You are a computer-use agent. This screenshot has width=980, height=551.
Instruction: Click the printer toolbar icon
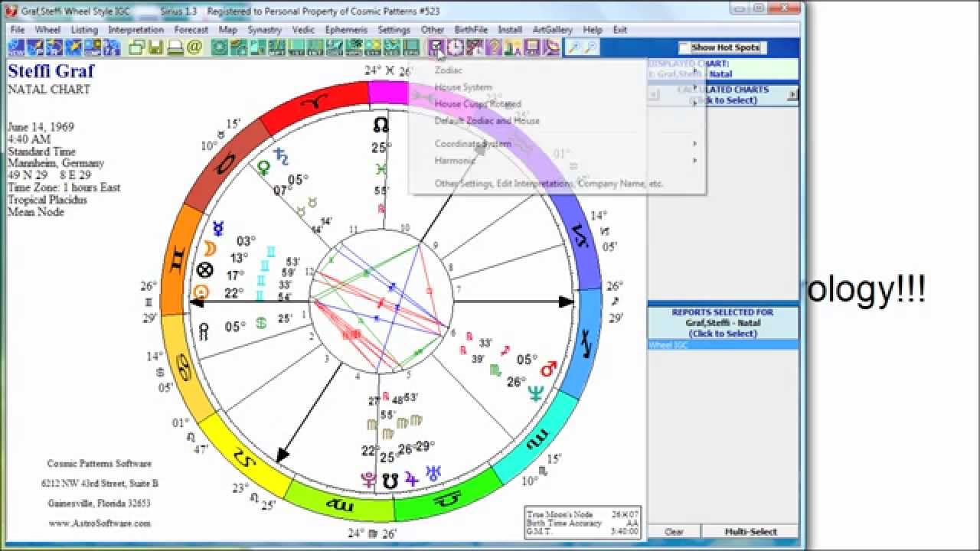coord(175,47)
